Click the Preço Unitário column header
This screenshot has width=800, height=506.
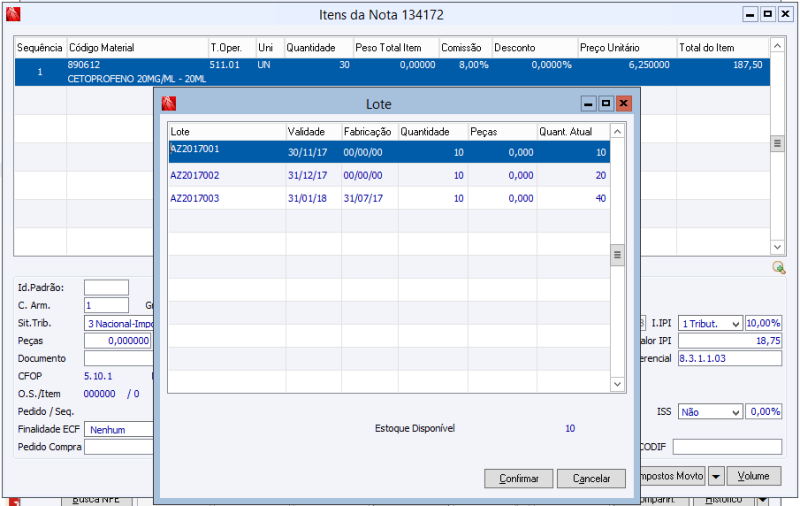(x=627, y=47)
